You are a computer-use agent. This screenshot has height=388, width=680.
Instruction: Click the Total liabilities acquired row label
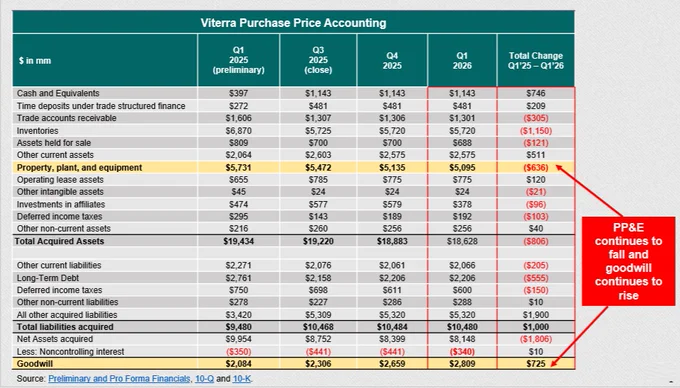click(65, 327)
